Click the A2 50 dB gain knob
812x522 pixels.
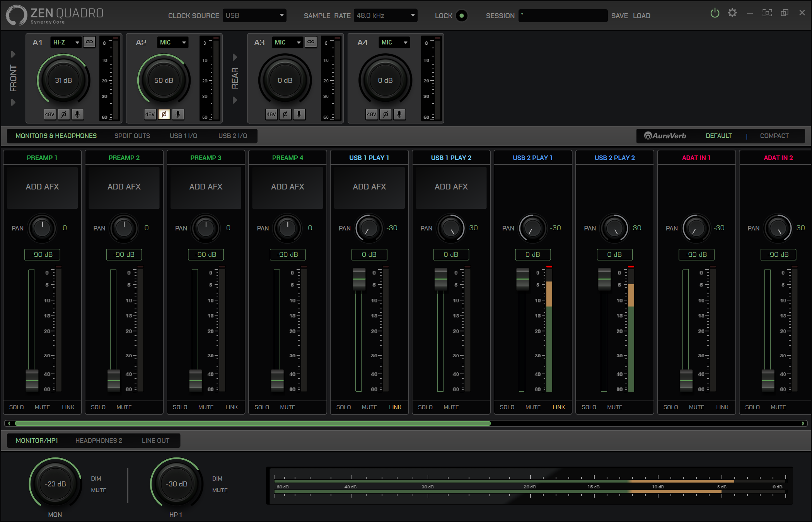(164, 80)
